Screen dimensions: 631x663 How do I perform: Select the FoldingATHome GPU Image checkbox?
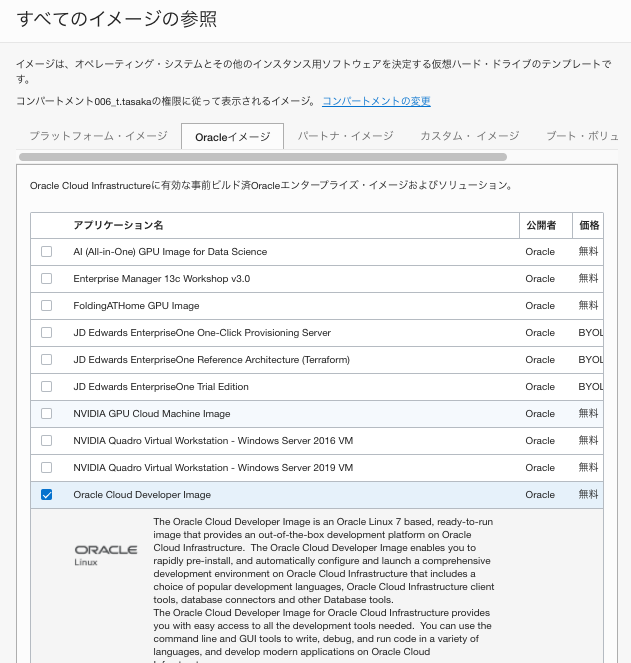(x=47, y=306)
